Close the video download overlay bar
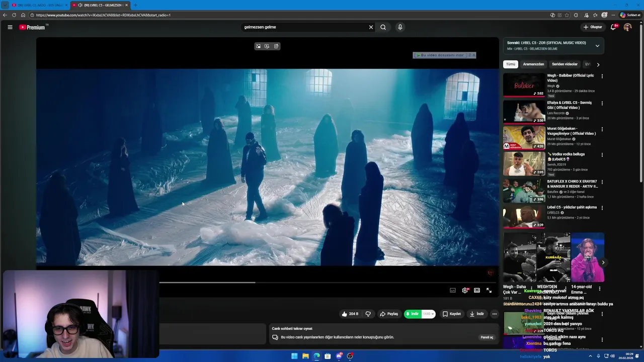This screenshot has width=644, height=362. tap(473, 55)
